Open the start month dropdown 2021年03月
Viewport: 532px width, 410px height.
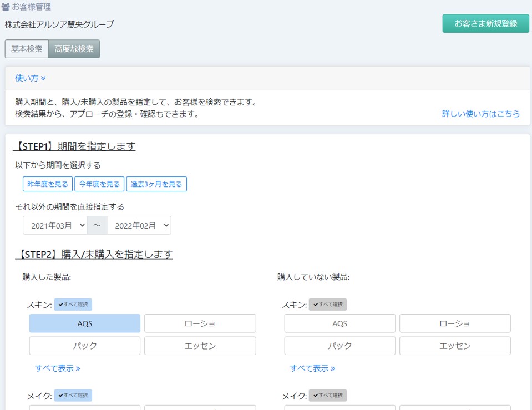click(x=55, y=225)
